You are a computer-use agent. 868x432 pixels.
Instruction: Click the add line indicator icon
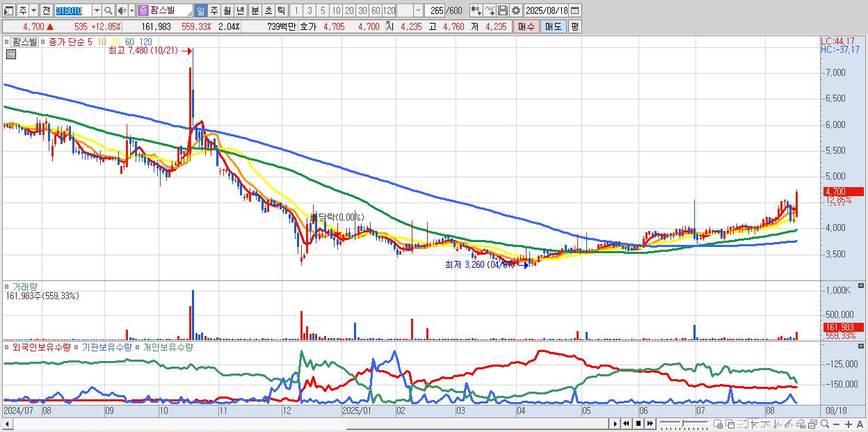[x=489, y=10]
